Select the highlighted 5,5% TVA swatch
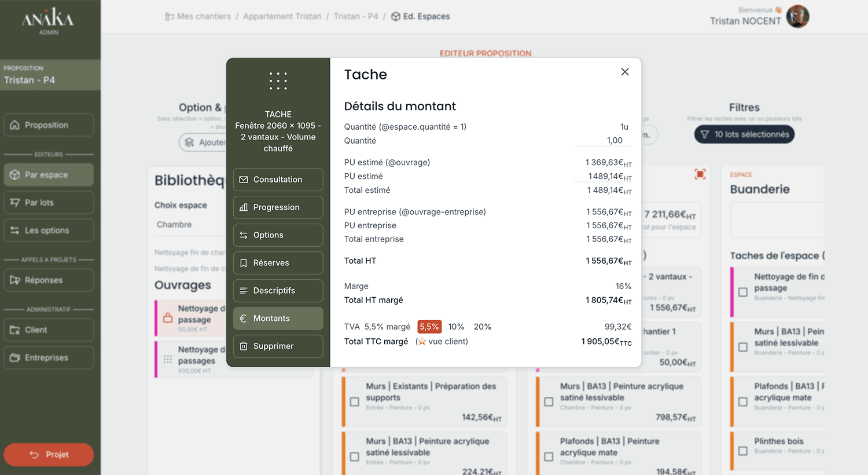 coord(429,327)
